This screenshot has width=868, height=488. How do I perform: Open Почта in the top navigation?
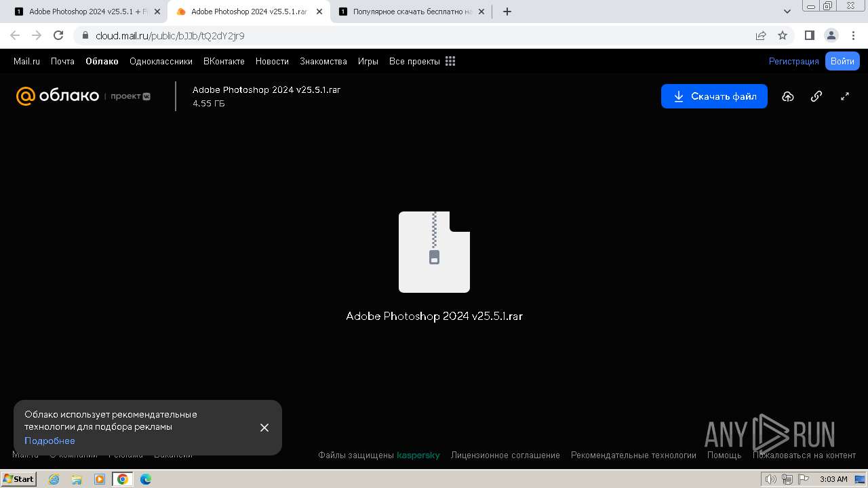62,61
